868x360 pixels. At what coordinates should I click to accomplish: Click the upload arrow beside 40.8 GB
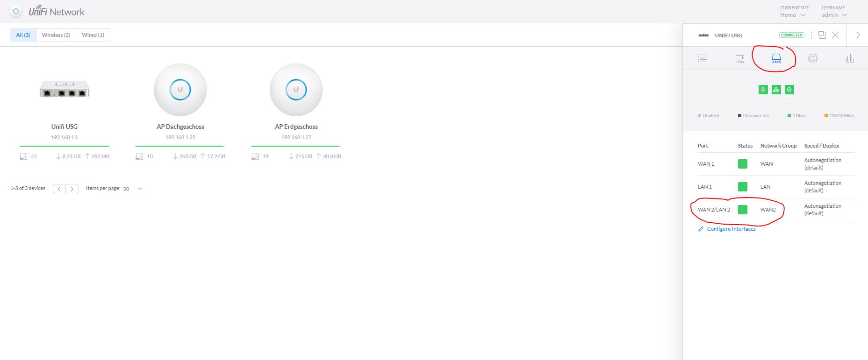(x=319, y=156)
